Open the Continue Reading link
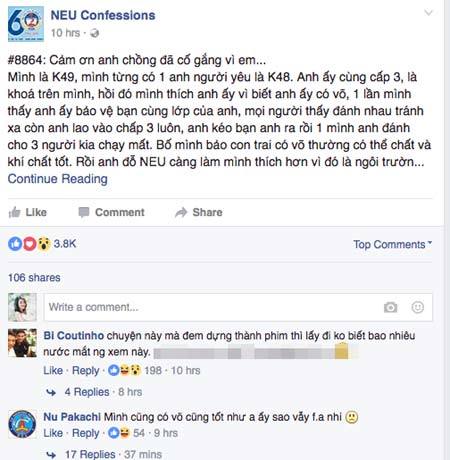450x460 pixels. pyautogui.click(x=58, y=179)
